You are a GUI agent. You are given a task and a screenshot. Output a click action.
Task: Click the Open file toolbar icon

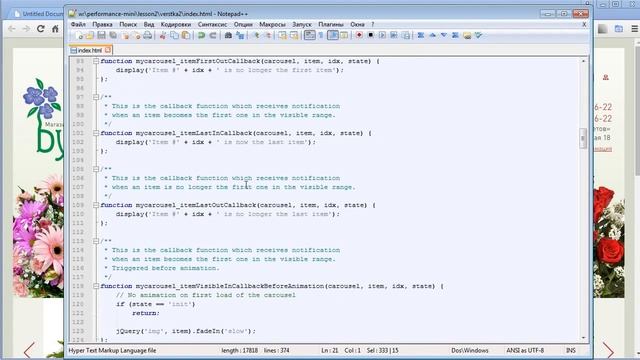click(89, 36)
